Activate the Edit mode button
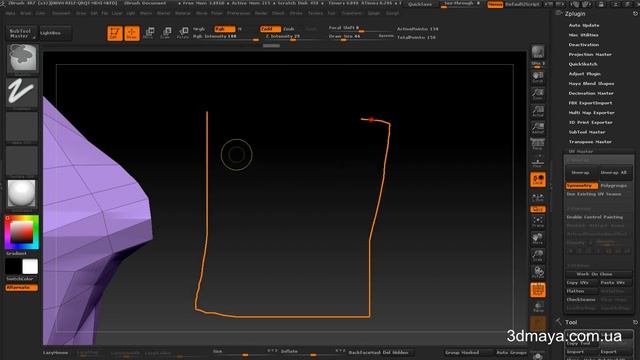This screenshot has height=360, width=640. (115, 33)
